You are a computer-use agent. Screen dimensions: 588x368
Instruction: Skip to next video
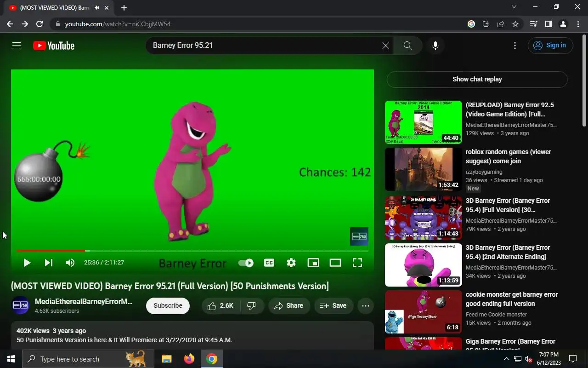(48, 263)
